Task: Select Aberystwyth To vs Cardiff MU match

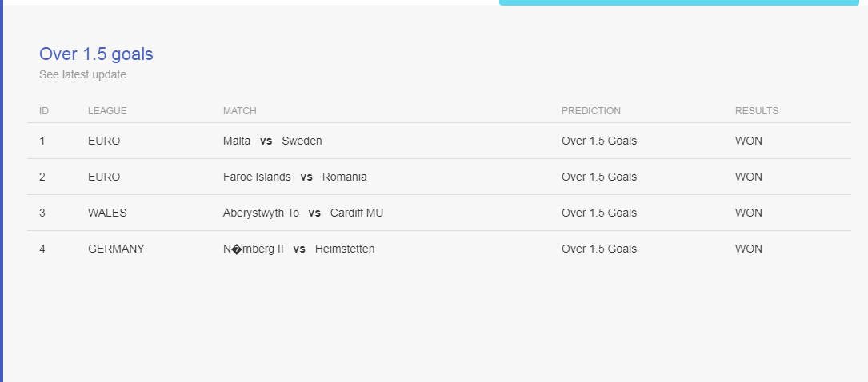Action: pos(303,213)
